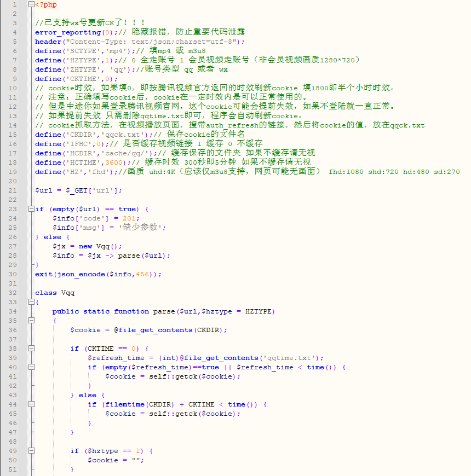Click line number 31 in the gutter

click(13, 283)
